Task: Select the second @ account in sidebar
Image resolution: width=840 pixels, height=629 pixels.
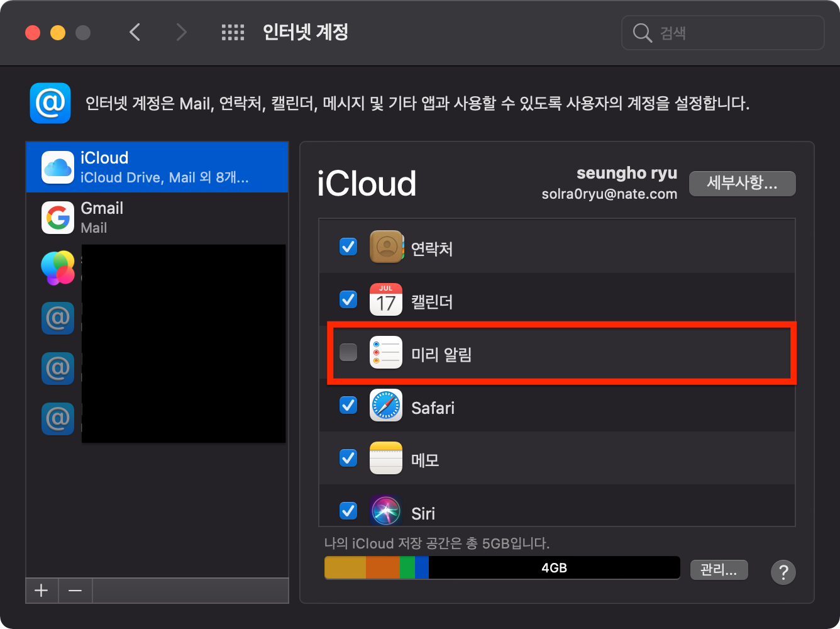Action: click(58, 369)
